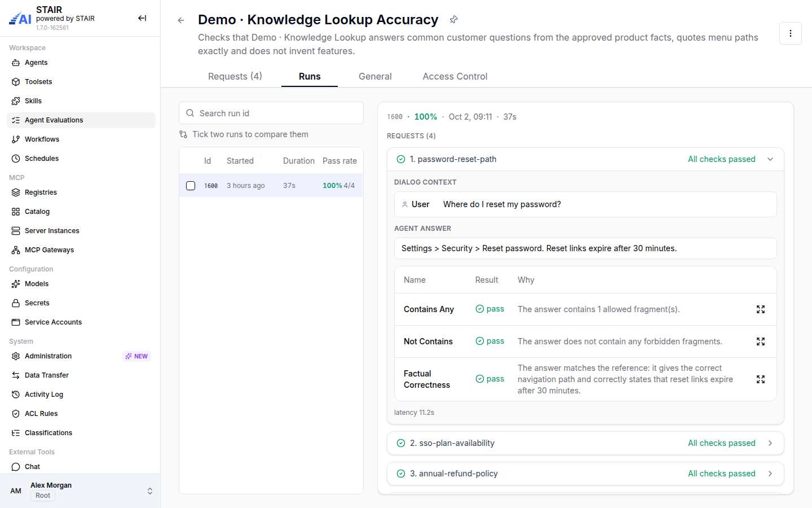The width and height of the screenshot is (812, 508).
Task: Click the 'latency 11.2s' text
Action: click(x=414, y=413)
